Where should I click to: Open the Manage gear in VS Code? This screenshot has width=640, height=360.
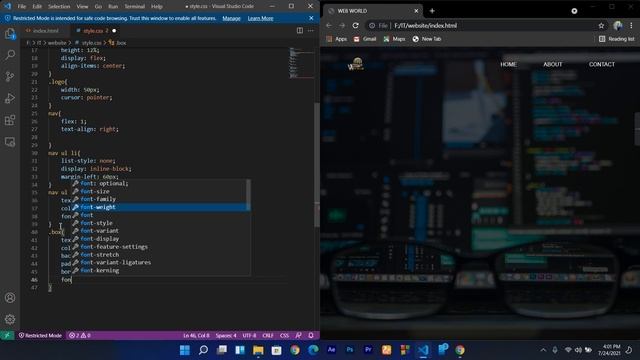10,319
